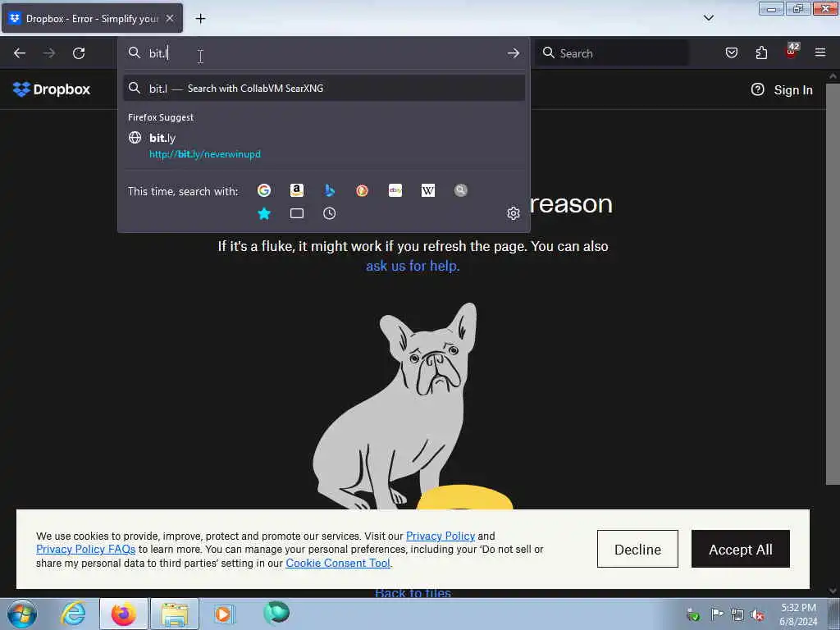Search this time with Bing
The width and height of the screenshot is (840, 630).
pyautogui.click(x=330, y=190)
